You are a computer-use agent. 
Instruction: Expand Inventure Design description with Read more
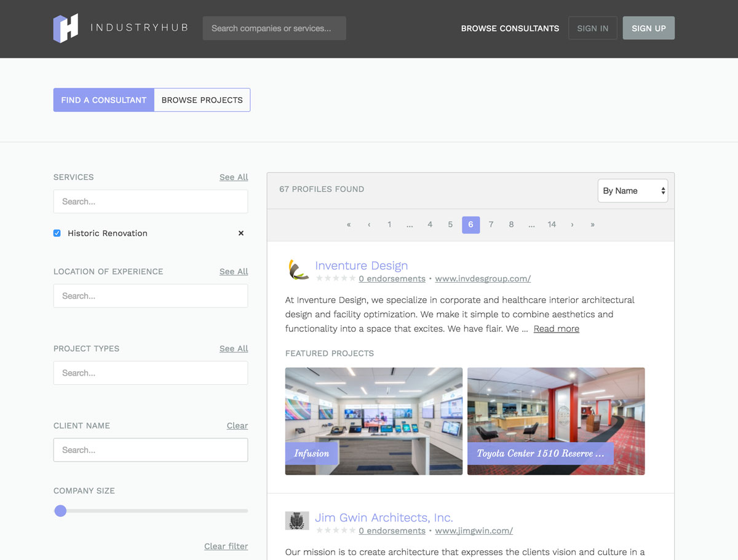click(x=557, y=329)
